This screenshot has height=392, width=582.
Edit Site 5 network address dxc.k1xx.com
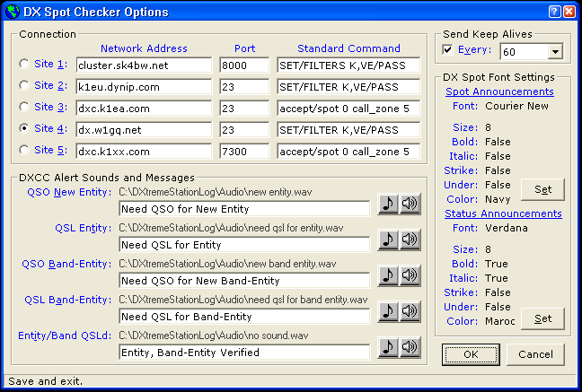pyautogui.click(x=144, y=152)
